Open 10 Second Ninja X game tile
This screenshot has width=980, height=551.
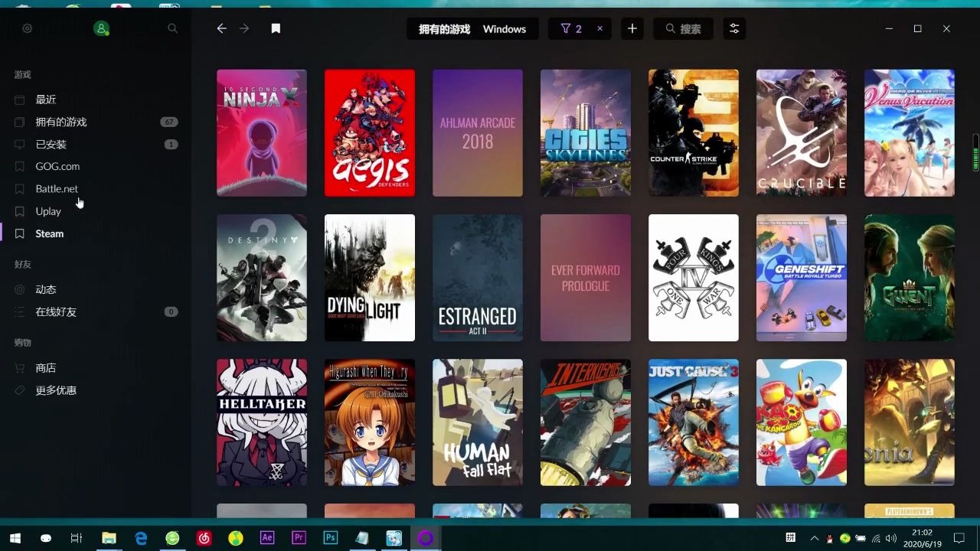pyautogui.click(x=262, y=133)
